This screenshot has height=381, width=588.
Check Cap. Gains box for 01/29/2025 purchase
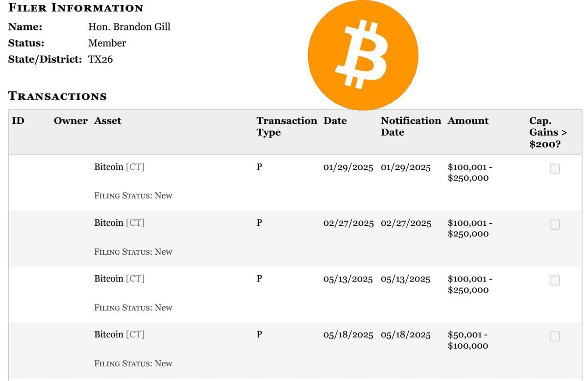pyautogui.click(x=555, y=169)
